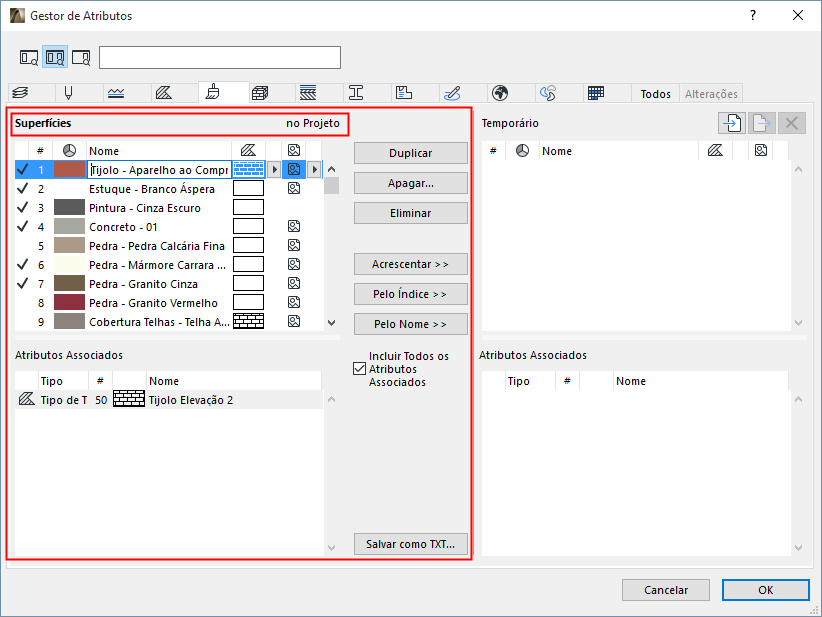Click the Eliminar button
The width and height of the screenshot is (822, 617).
pyautogui.click(x=410, y=213)
